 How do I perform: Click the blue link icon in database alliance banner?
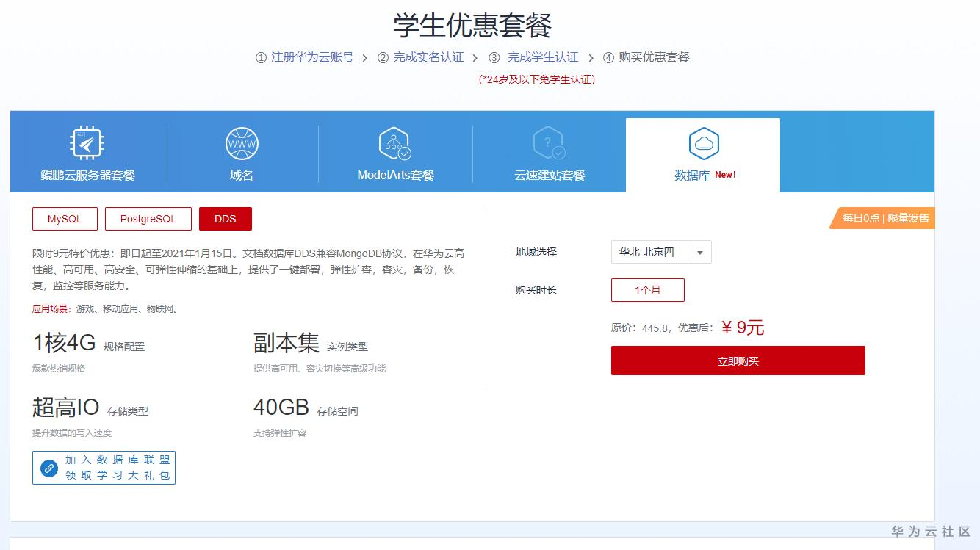click(x=49, y=468)
